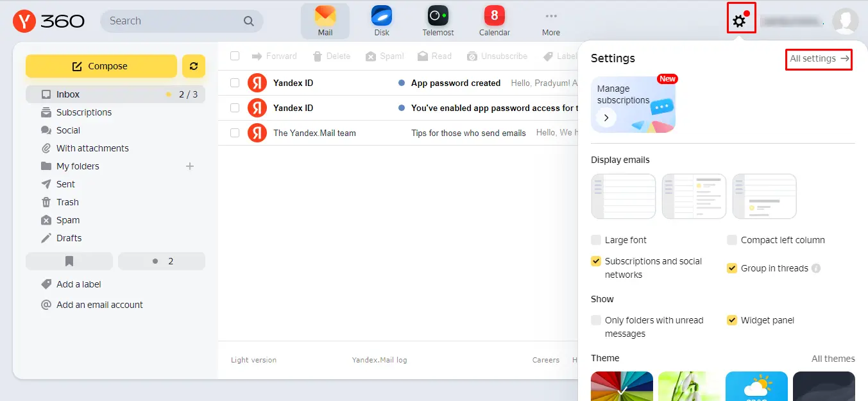Refresh the mailbox with the sync icon
The image size is (868, 401).
194,66
